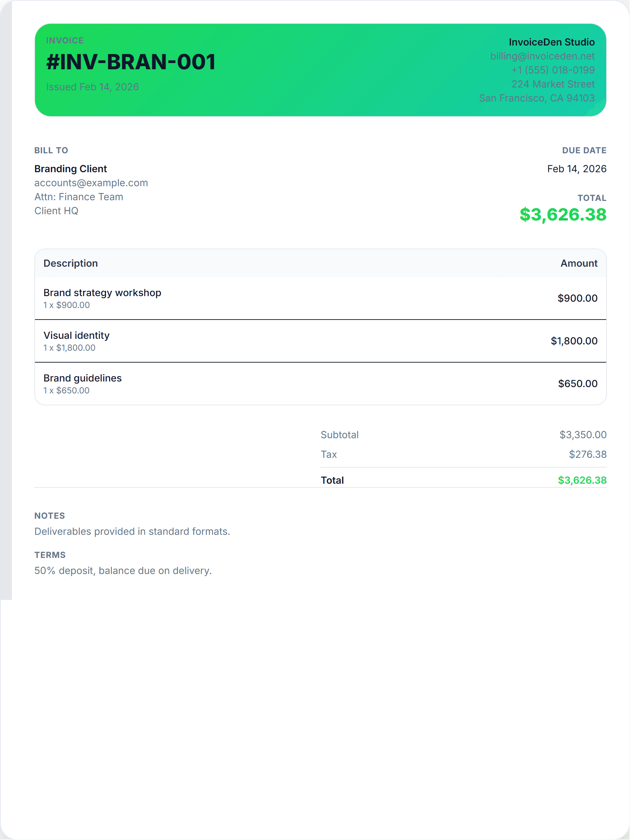Click the Subtotal value $3,350.00
Screen dimensions: 630x840
pos(582,435)
